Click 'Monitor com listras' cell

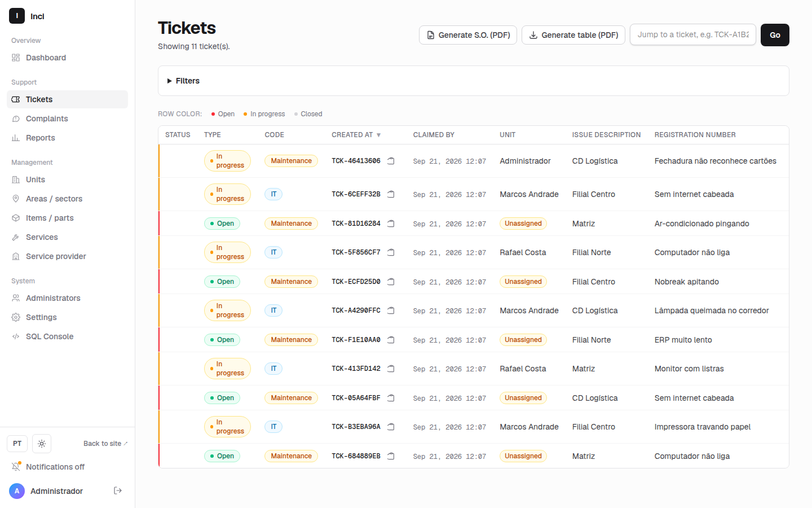(x=689, y=369)
